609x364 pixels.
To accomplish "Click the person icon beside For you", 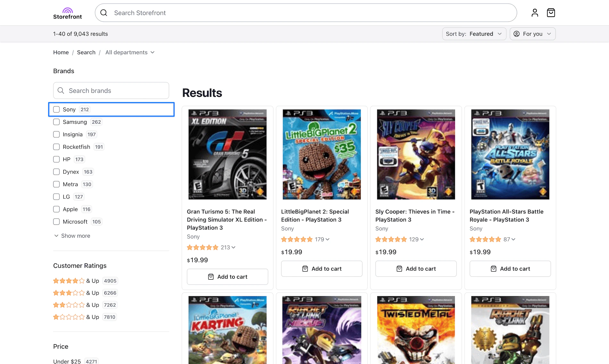I will [x=516, y=34].
